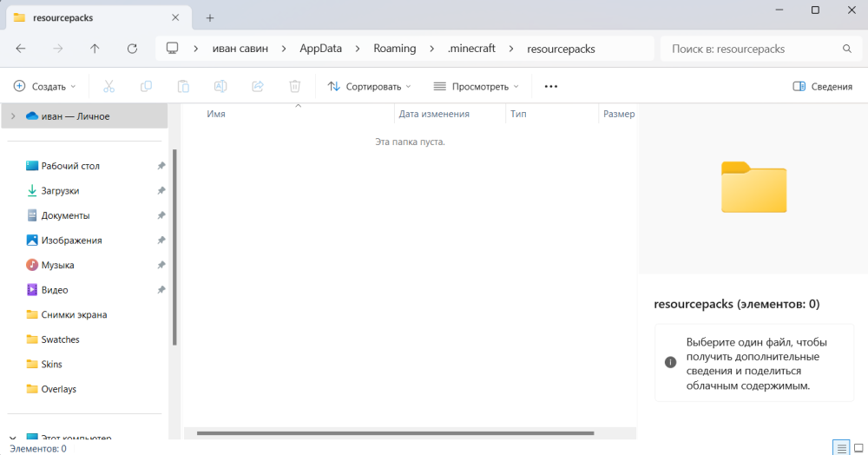This screenshot has width=868, height=455.
Task: Open the three-dots more options menu
Action: click(x=551, y=86)
